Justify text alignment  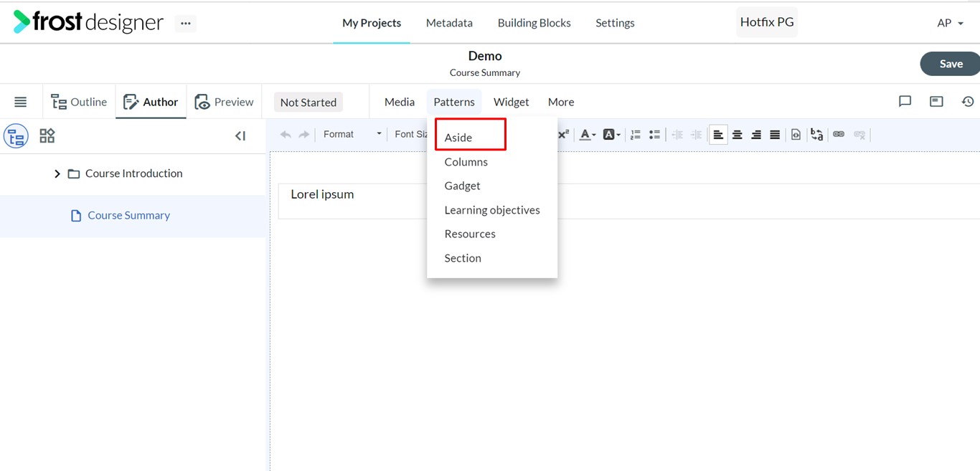pyautogui.click(x=775, y=134)
